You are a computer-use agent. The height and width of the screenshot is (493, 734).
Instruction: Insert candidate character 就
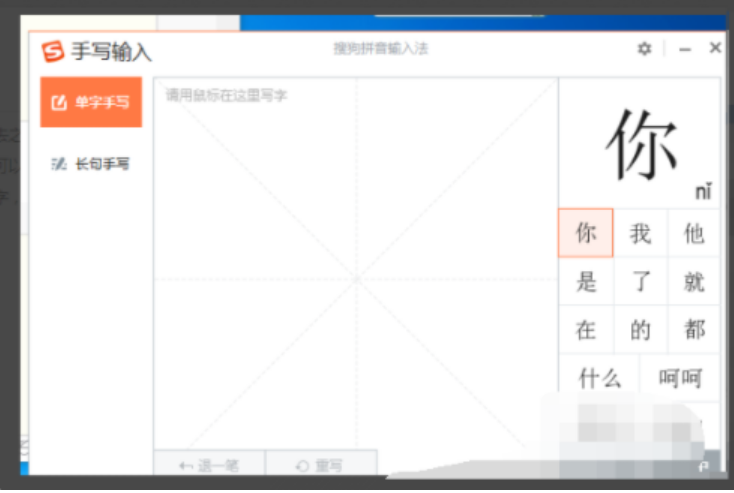point(694,282)
